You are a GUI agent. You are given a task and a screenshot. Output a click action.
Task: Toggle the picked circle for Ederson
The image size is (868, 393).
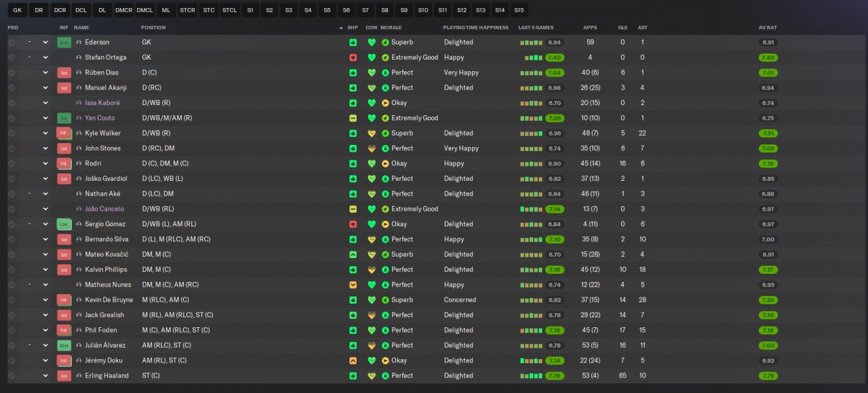[12, 42]
